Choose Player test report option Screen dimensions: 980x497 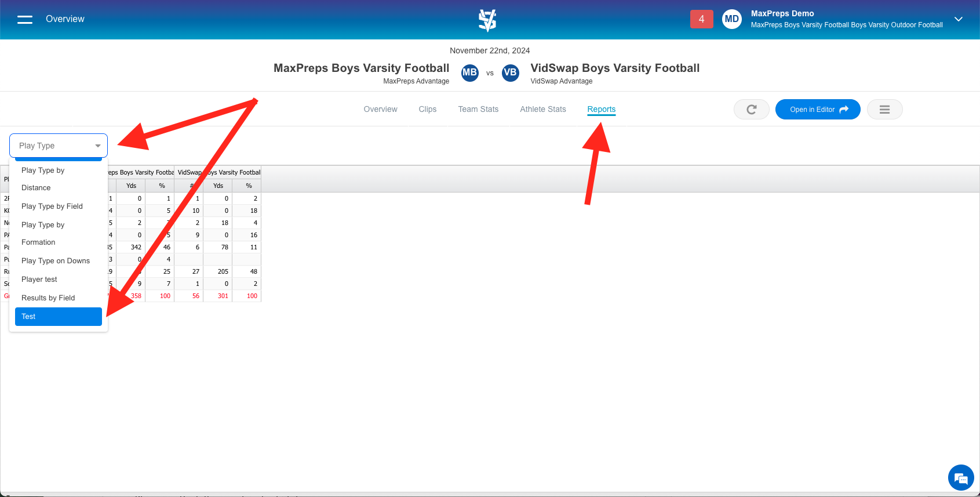click(x=59, y=279)
